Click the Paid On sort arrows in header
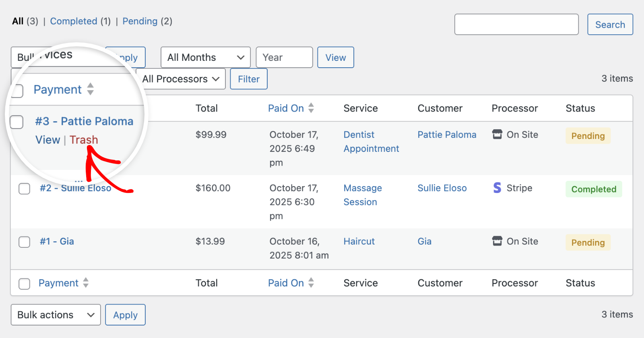This screenshot has height=338, width=644. [311, 108]
